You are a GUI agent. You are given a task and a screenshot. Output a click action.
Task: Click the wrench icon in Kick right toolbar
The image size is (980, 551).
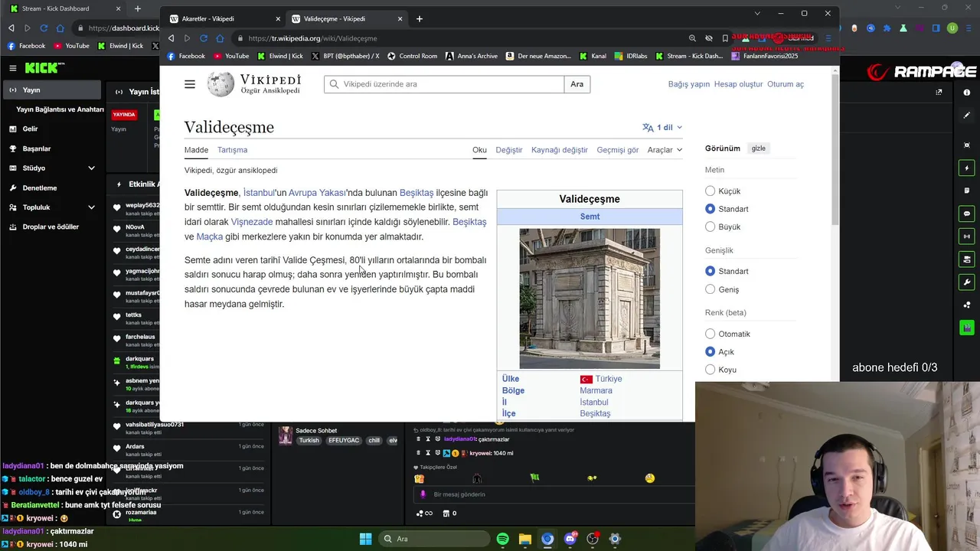pyautogui.click(x=967, y=282)
